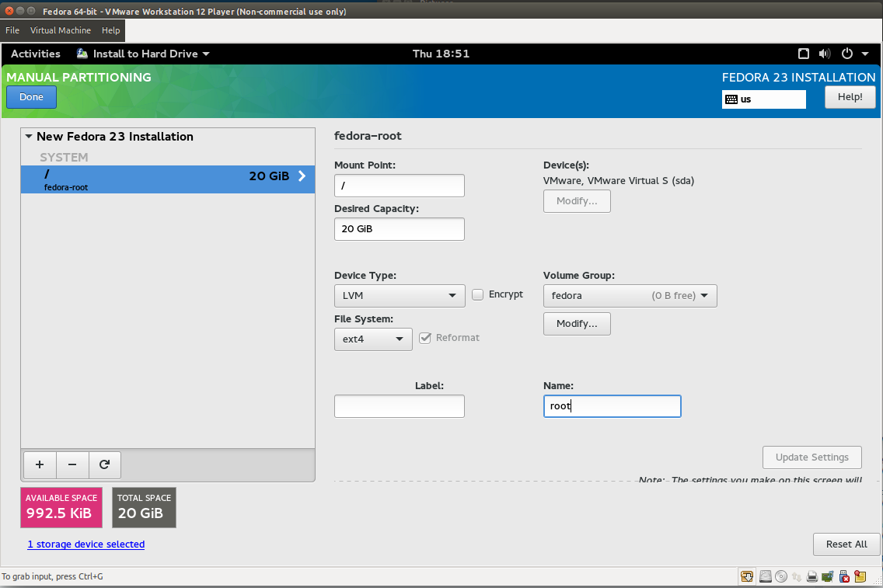The height and width of the screenshot is (588, 883).
Task: Click the Done button
Action: (x=32, y=97)
